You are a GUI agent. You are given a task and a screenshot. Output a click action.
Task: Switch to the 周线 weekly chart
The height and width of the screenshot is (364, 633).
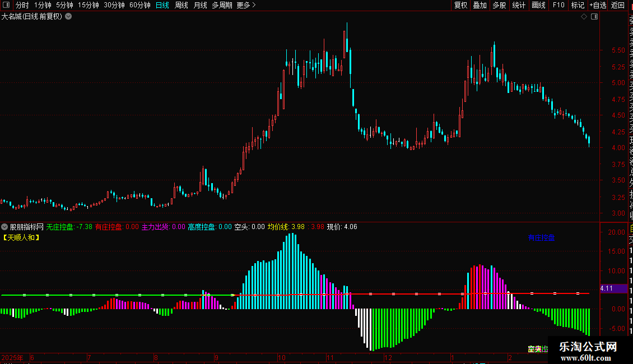click(x=181, y=5)
